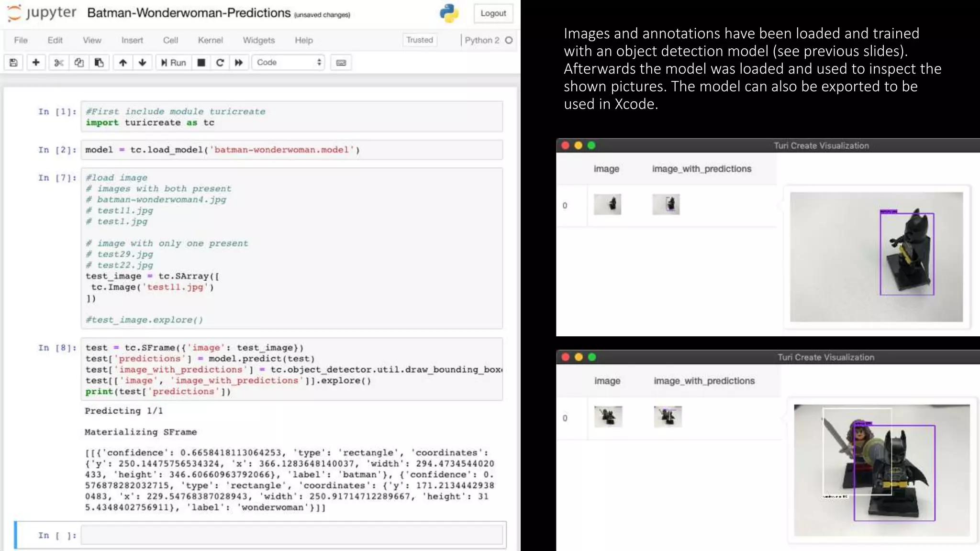Viewport: 980px width, 551px height.
Task: Click image column header in top visualization
Action: pyautogui.click(x=606, y=169)
